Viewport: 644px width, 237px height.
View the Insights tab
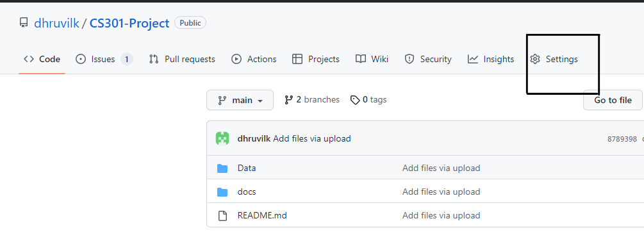491,59
